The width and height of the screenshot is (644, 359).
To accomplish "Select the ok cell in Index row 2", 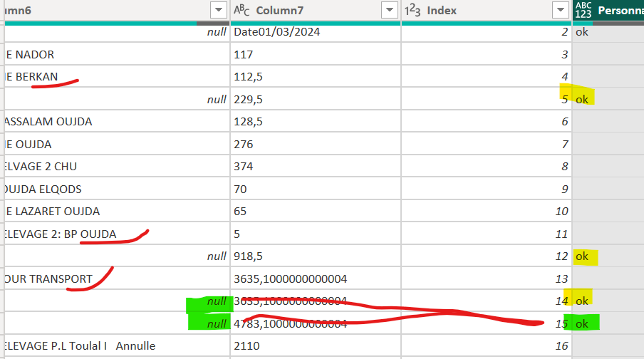I will coord(608,32).
